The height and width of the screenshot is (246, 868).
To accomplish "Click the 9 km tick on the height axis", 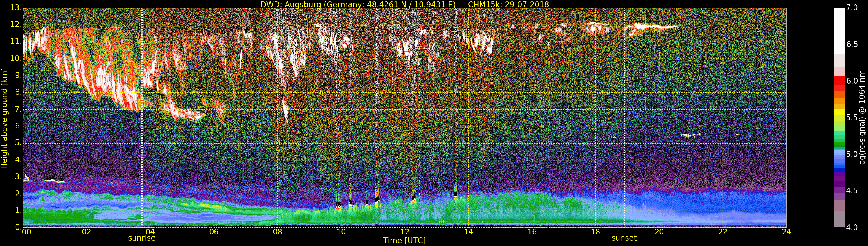I will pos(18,76).
